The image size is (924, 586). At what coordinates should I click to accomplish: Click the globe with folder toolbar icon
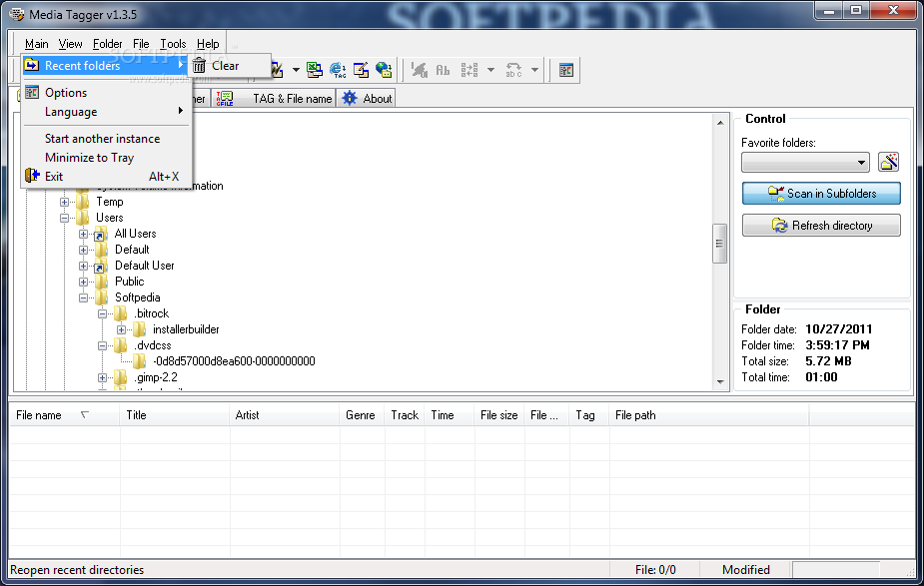click(x=384, y=70)
